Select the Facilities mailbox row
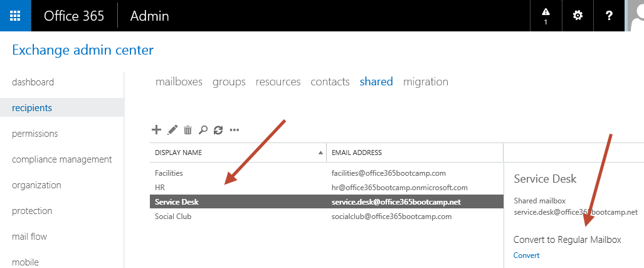 pos(327,173)
